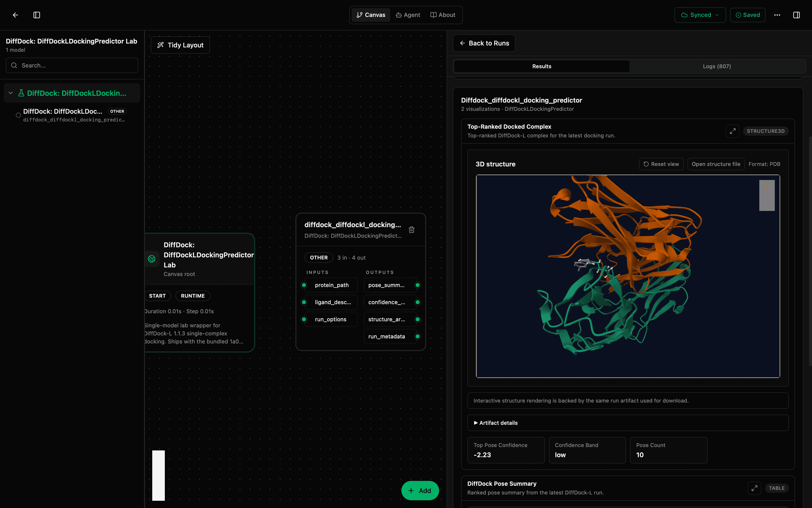Click the Tidy Layout button
The image size is (812, 508).
(x=181, y=45)
